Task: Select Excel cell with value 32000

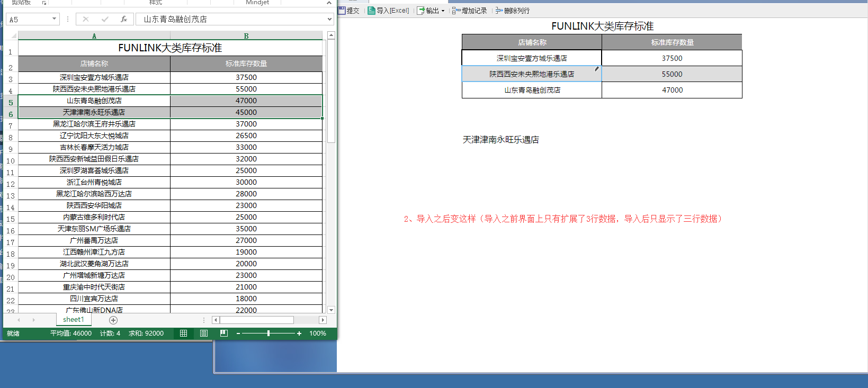Action: (246, 159)
